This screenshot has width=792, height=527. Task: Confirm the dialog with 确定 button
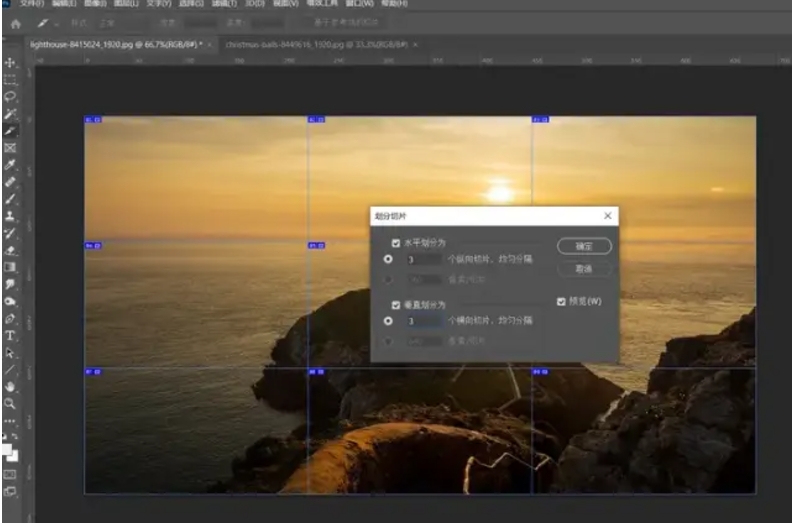(584, 246)
